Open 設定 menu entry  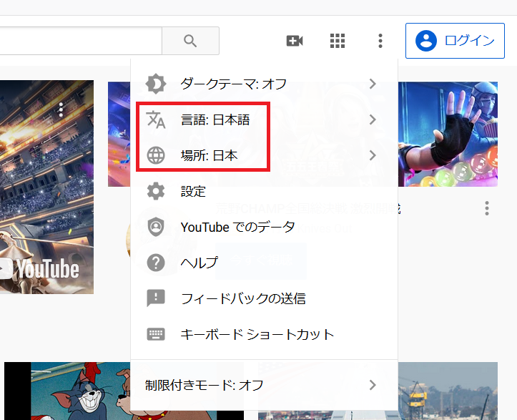(x=264, y=191)
